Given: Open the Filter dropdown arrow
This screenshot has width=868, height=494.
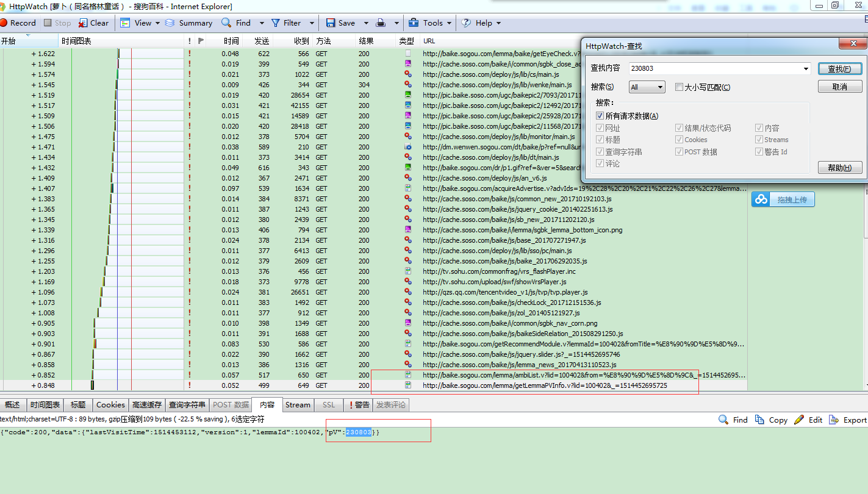Looking at the screenshot, I should click(x=311, y=23).
